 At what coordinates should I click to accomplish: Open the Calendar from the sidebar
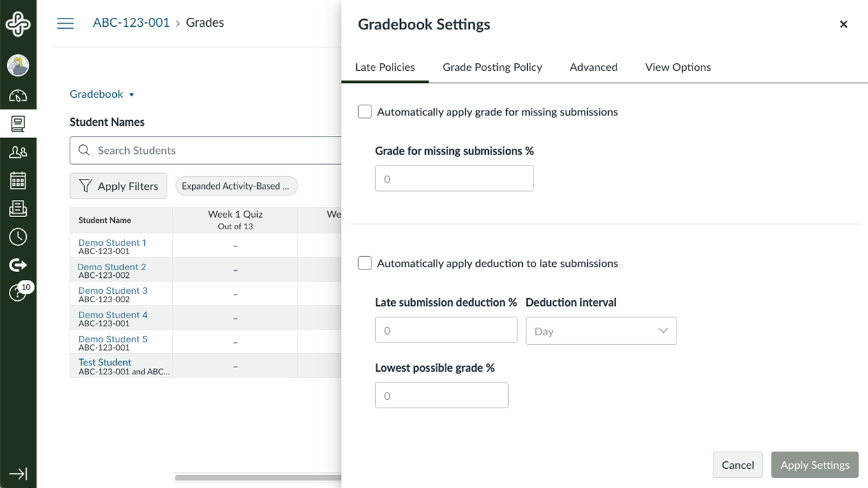pos(19,180)
